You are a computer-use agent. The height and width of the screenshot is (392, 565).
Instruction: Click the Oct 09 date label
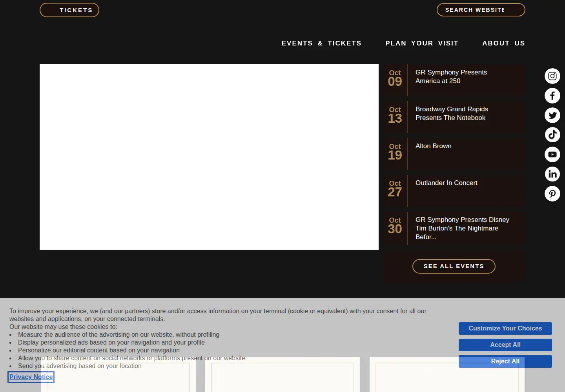395,78
